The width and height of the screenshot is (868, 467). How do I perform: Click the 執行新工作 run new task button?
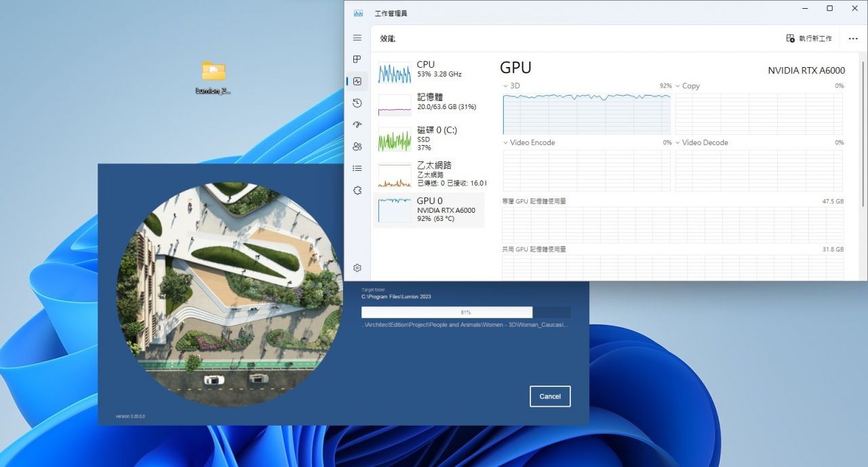(x=809, y=39)
